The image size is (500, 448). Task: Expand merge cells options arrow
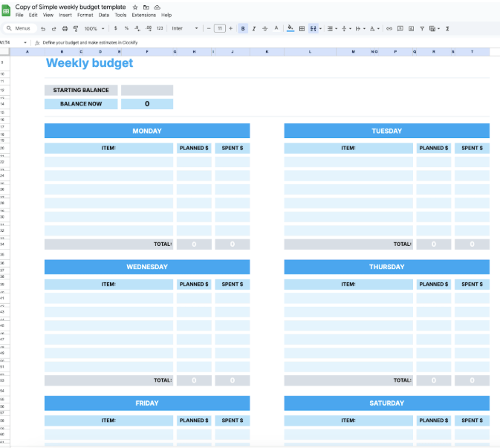point(320,29)
